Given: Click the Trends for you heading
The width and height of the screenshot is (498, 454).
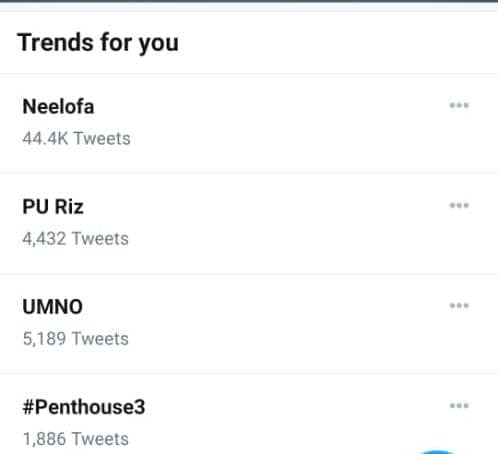Looking at the screenshot, I should point(98,43).
